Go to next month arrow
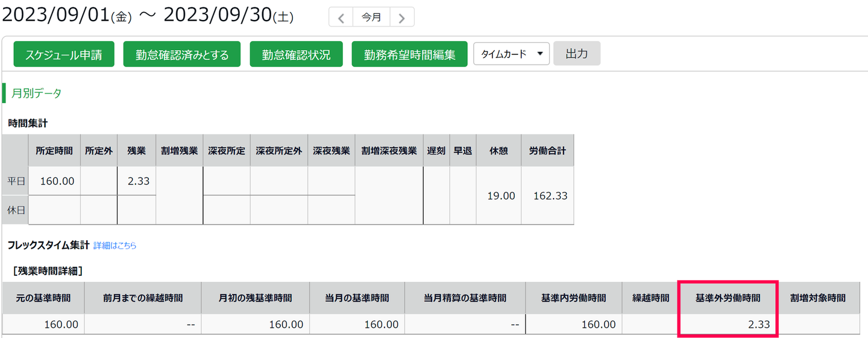Screen dimensions: 868x338 (x=401, y=18)
